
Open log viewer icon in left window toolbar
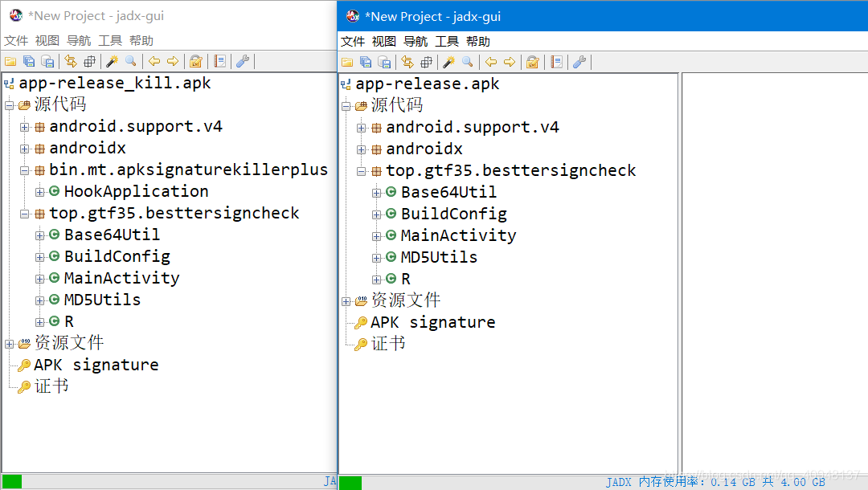coord(219,61)
